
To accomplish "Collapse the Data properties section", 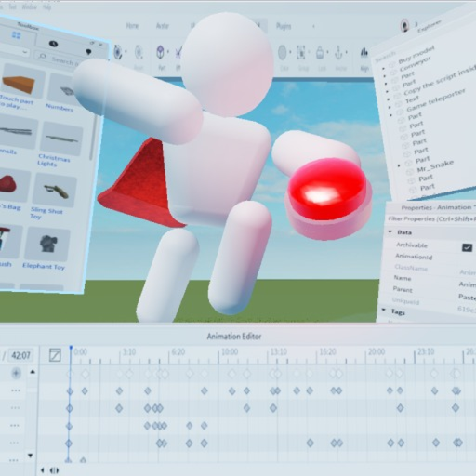I will [390, 231].
